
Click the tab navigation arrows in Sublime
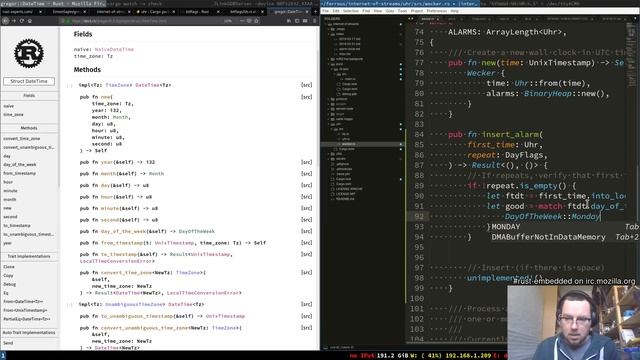tap(411, 19)
